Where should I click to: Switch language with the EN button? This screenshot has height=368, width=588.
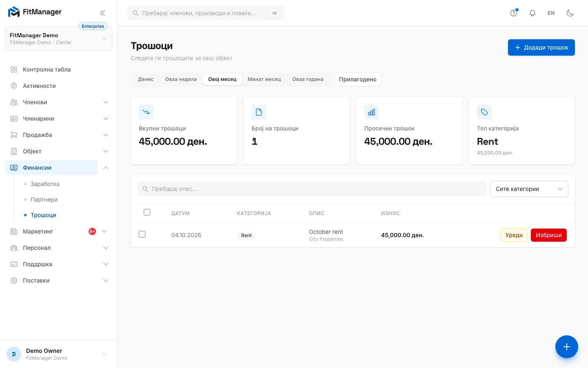(x=551, y=13)
